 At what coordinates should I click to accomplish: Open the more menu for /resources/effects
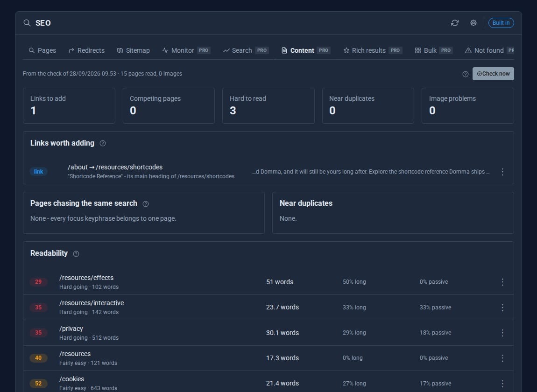[502, 282]
